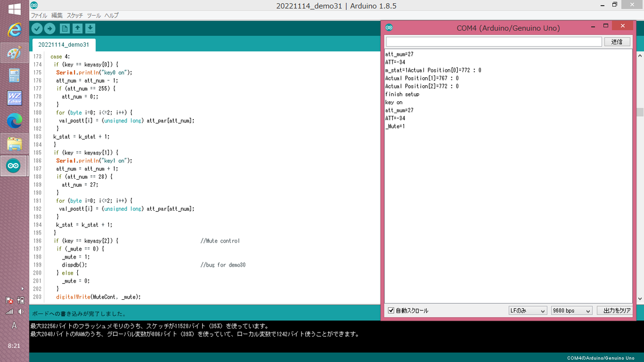Screen dimensions: 644x362
Task: Click line 'if (att_num == 255) {'
Action: click(86, 88)
